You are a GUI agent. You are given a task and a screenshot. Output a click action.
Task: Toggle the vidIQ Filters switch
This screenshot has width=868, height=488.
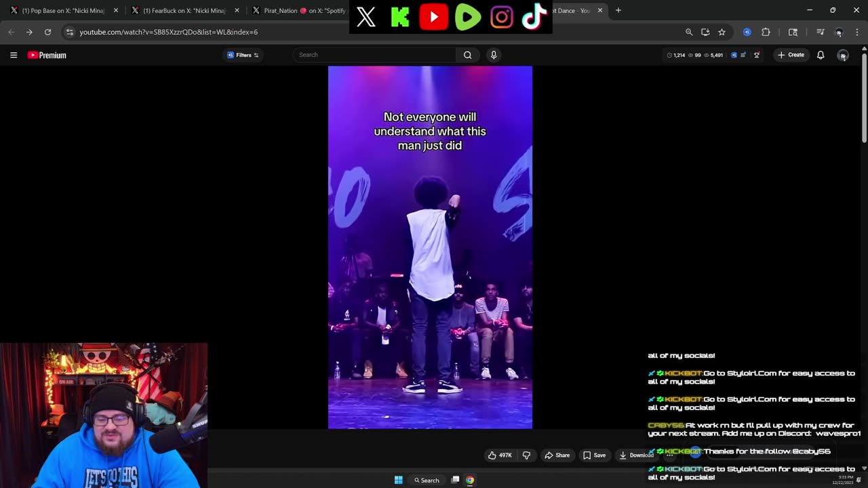coord(243,55)
